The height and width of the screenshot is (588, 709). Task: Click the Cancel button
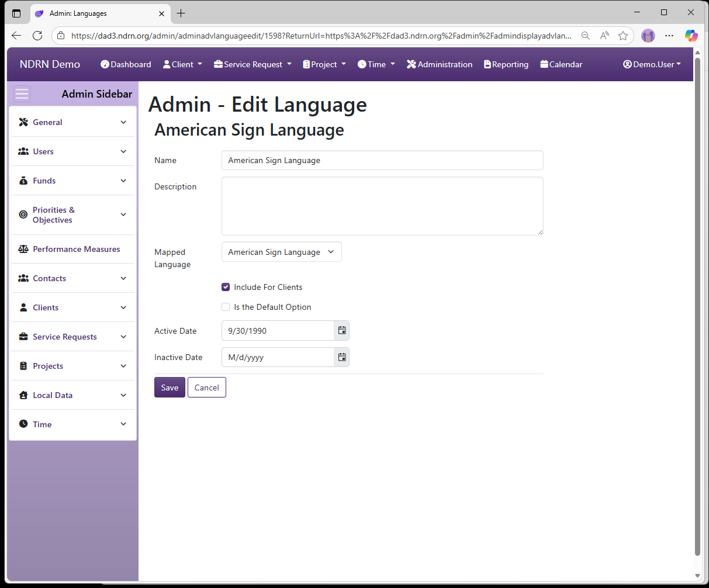point(207,388)
